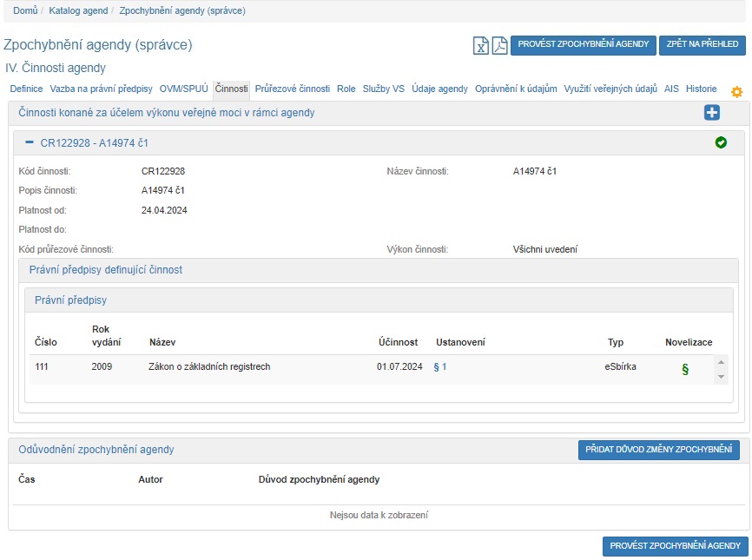
Task: Switch to the Definice tab
Action: point(26,89)
